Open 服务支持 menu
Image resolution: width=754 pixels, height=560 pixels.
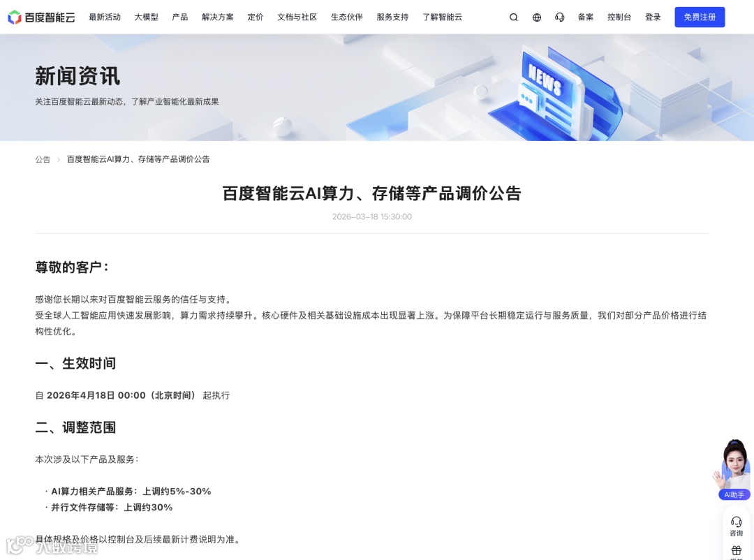pyautogui.click(x=392, y=17)
